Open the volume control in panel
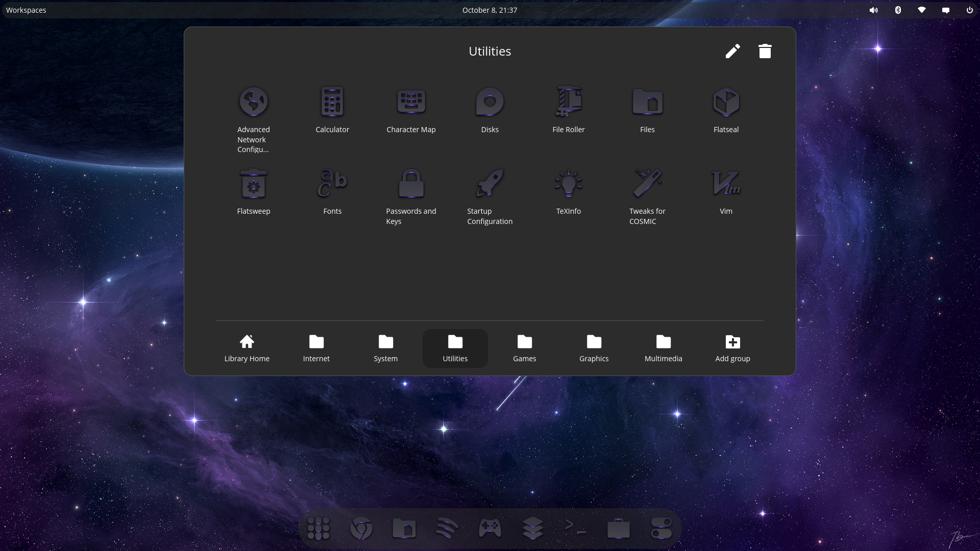The image size is (980, 551). 873,10
